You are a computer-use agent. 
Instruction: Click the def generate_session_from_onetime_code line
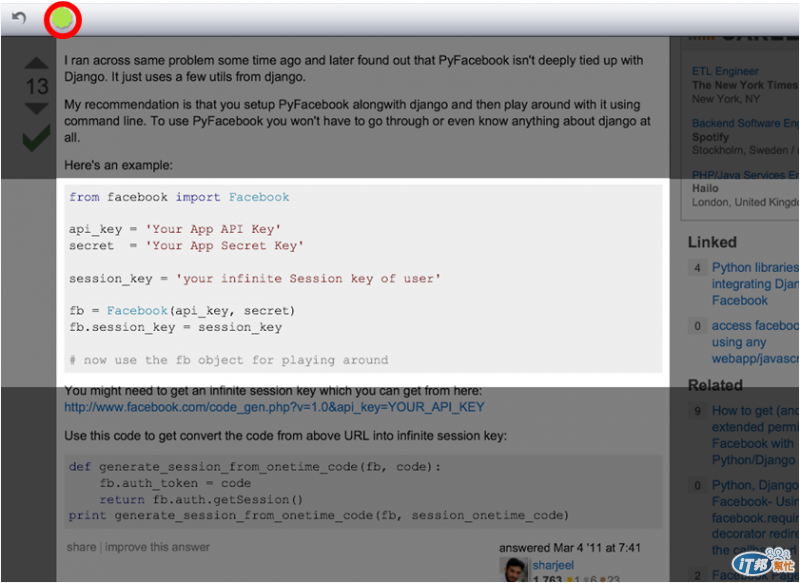255,467
